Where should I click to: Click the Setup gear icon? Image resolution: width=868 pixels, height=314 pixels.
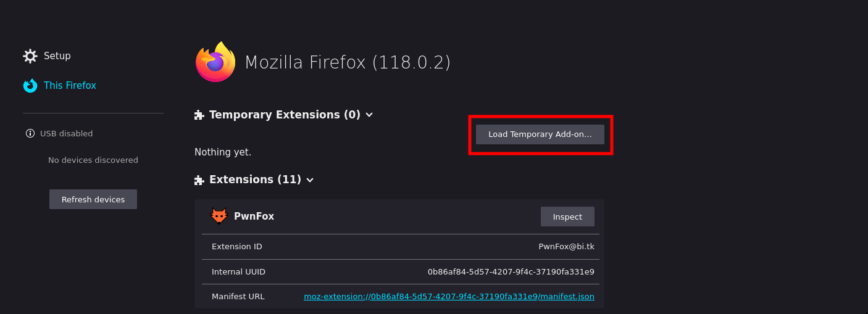pos(30,56)
